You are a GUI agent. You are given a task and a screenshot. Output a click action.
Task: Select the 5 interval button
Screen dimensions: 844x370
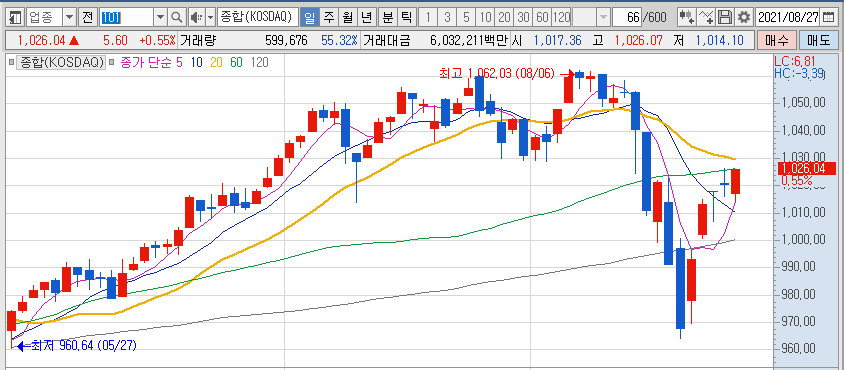(466, 18)
